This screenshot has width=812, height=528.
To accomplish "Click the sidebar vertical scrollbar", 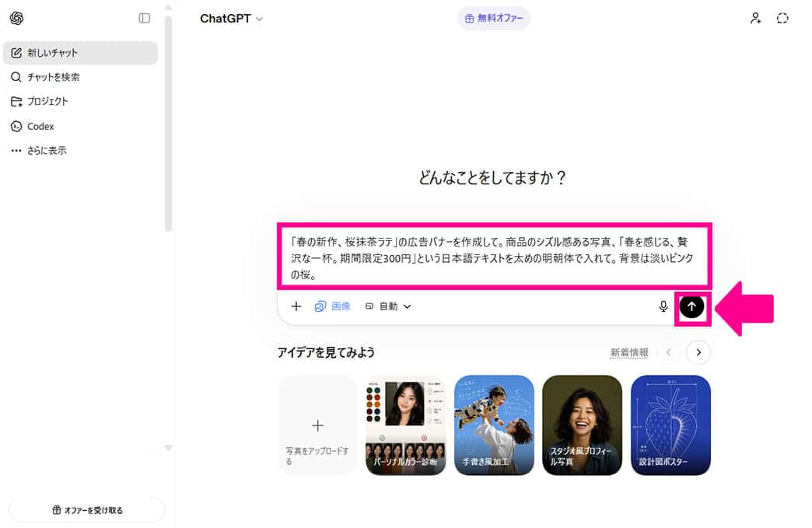I will coord(168,124).
